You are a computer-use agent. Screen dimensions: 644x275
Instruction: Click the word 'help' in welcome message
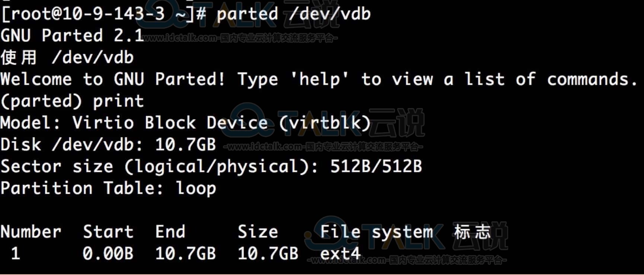pos(320,79)
